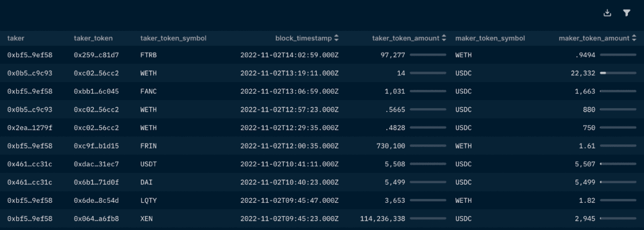Image resolution: width=644 pixels, height=230 pixels.
Task: Sort by block_timestamp using its arrows
Action: pos(337,38)
